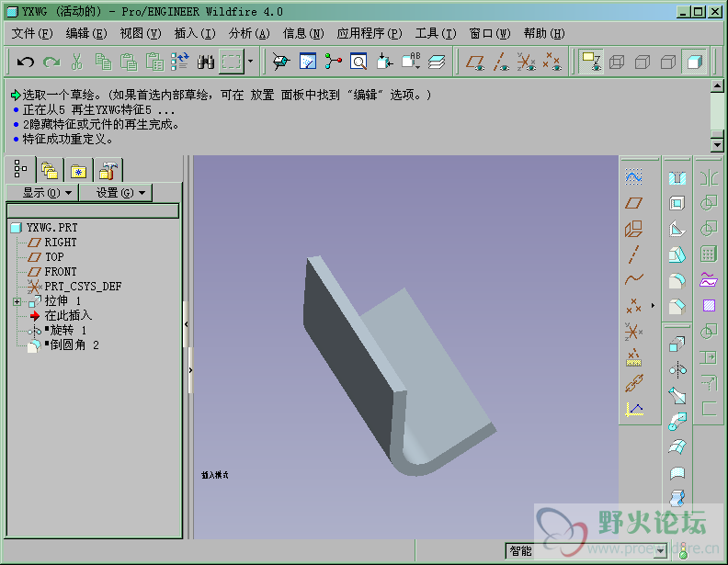This screenshot has width=728, height=565.
Task: Switch to shaded display mode
Action: click(694, 62)
